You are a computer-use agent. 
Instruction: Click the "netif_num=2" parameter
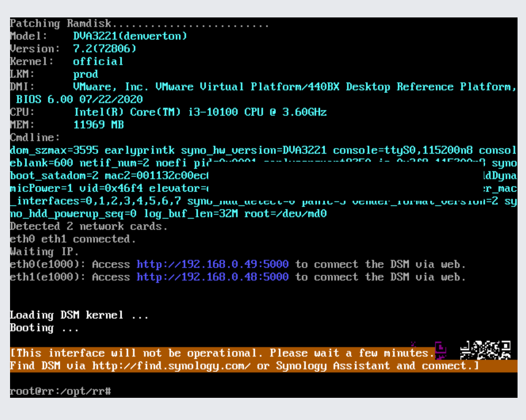click(x=114, y=163)
